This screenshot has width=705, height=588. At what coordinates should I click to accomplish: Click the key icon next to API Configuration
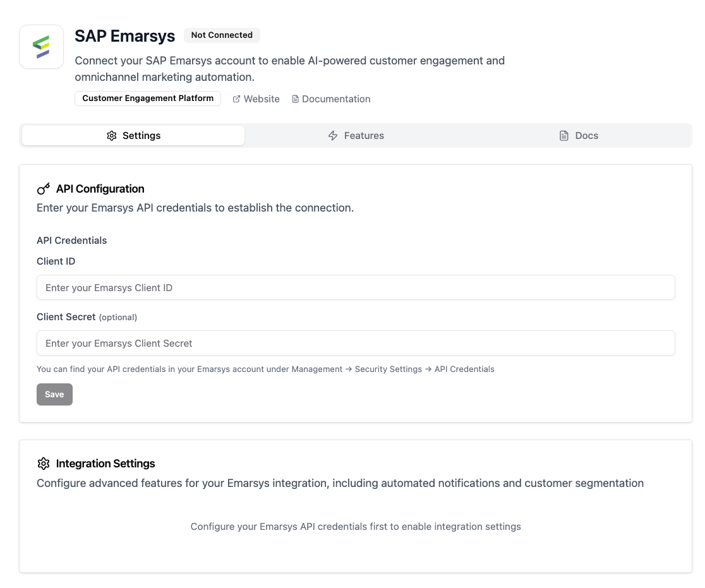pyautogui.click(x=44, y=189)
